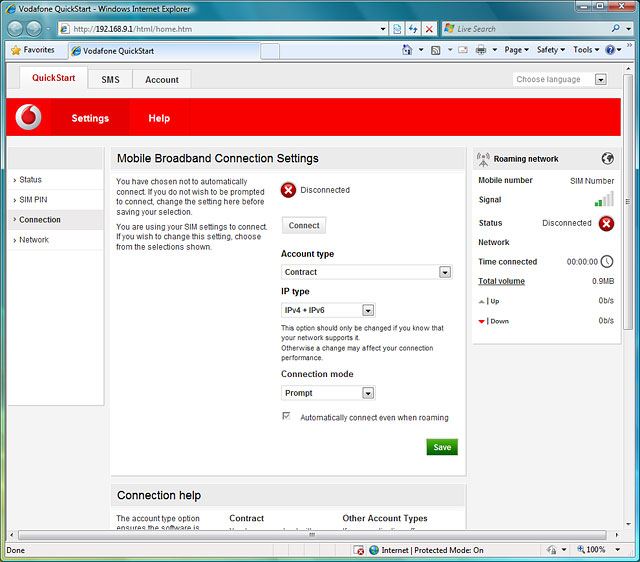Image resolution: width=640 pixels, height=562 pixels.
Task: Click the clock icon beside Time connected
Action: point(607,262)
